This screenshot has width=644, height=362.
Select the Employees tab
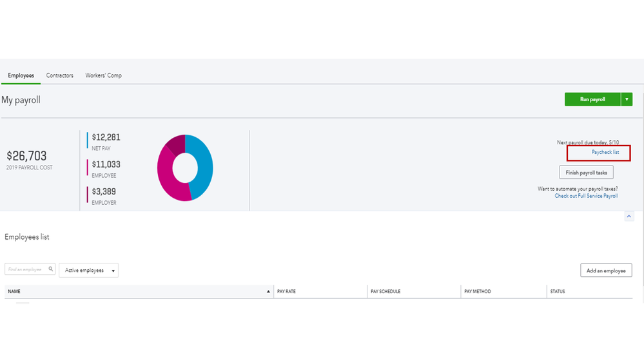[x=21, y=75]
